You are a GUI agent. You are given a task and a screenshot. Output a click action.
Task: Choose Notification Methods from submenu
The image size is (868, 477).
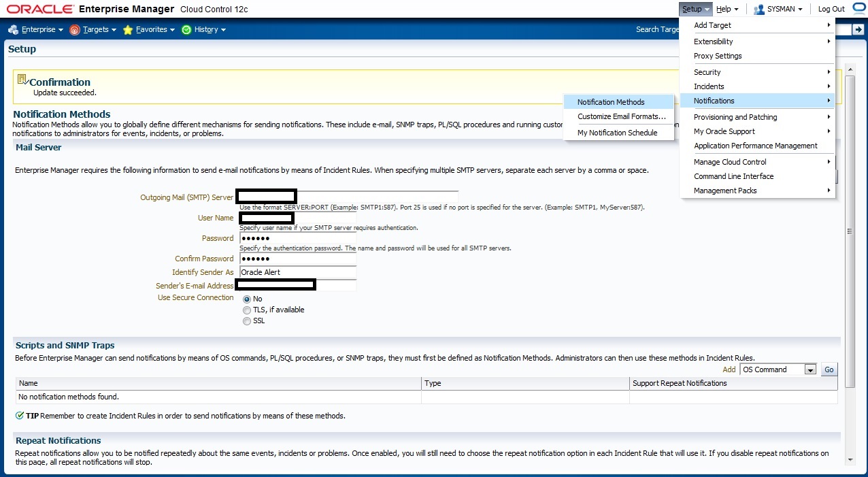coord(611,102)
